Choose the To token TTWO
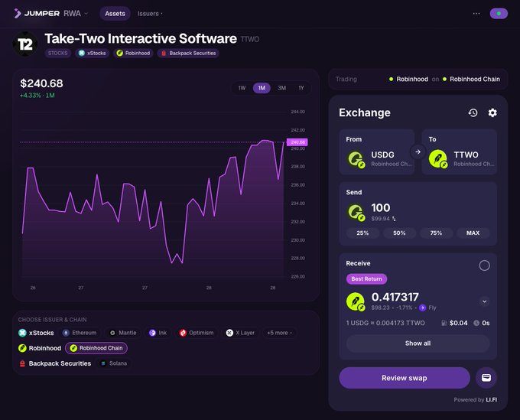The image size is (520, 420). point(460,152)
